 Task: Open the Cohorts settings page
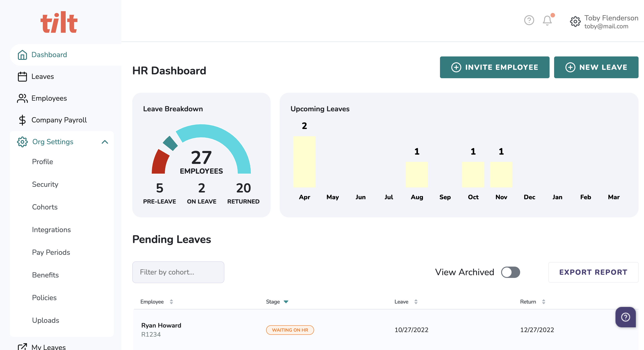45,207
